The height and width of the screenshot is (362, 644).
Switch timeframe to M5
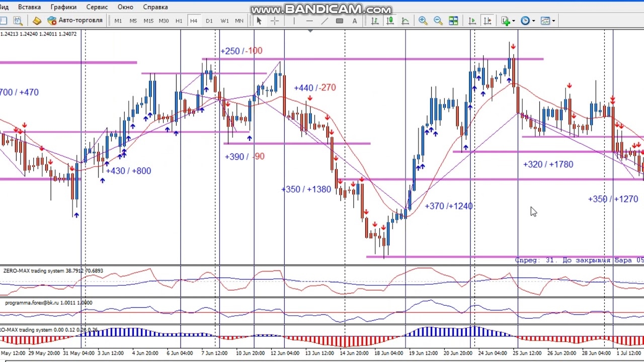133,21
